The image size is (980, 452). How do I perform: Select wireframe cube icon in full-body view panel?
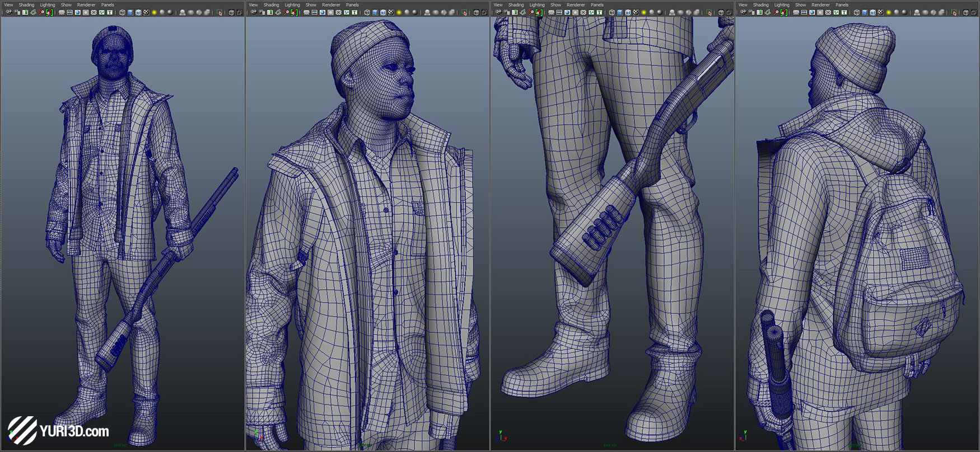[x=122, y=12]
